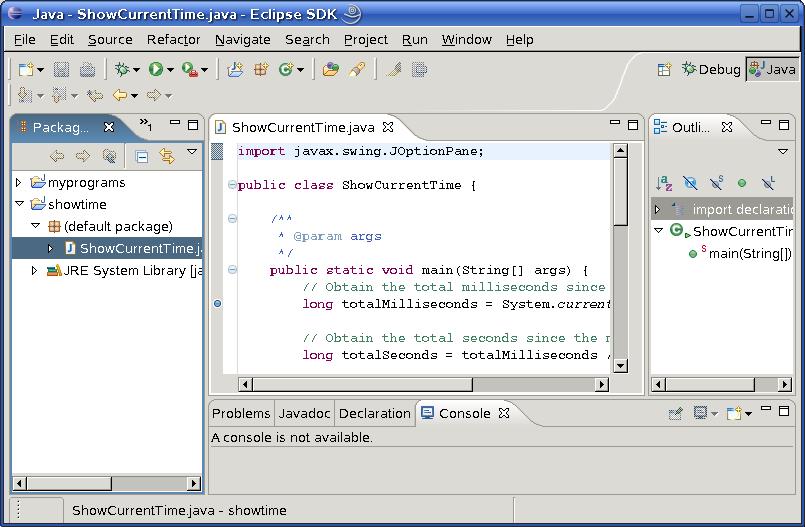This screenshot has height=527, width=805.
Task: Click Back arrow in Package Explorer toolbar
Action: tap(56, 156)
